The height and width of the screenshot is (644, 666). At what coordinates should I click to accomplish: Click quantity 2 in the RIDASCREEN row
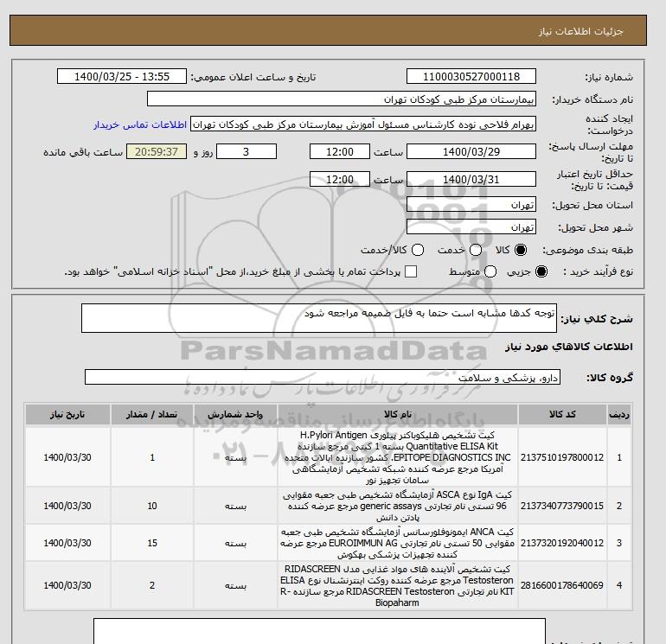(152, 585)
